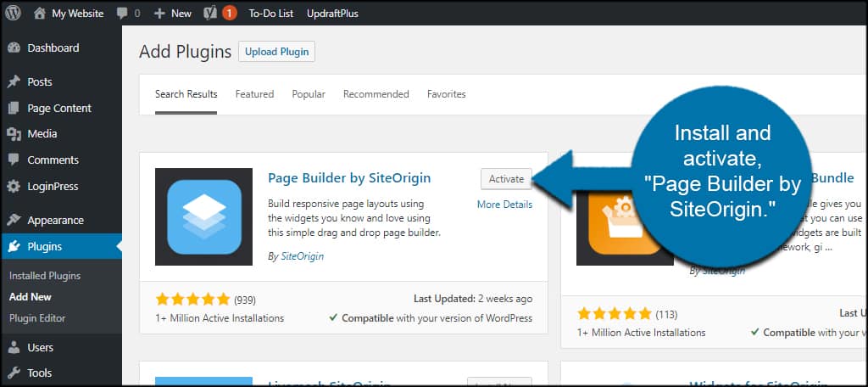Switch to Featured plugins tab

coord(254,94)
